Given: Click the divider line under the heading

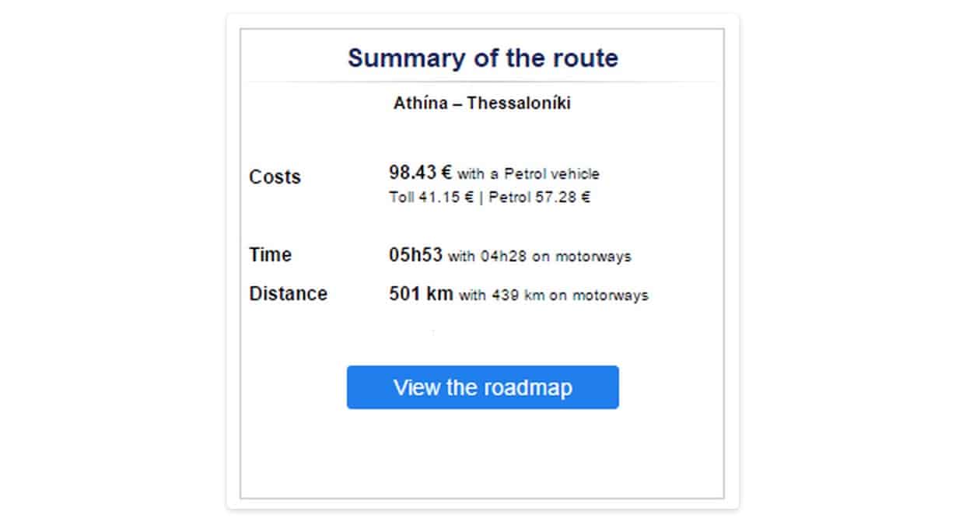Looking at the screenshot, I should 482,82.
